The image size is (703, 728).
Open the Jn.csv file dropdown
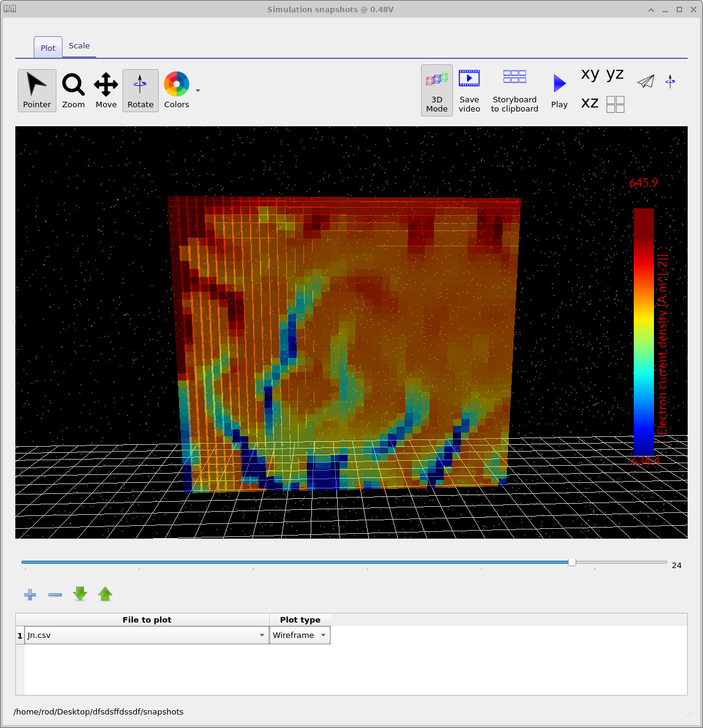pyautogui.click(x=261, y=635)
